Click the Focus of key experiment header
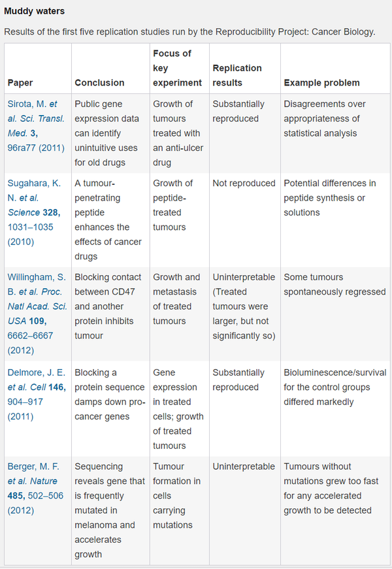The height and width of the screenshot is (569, 392). click(177, 68)
